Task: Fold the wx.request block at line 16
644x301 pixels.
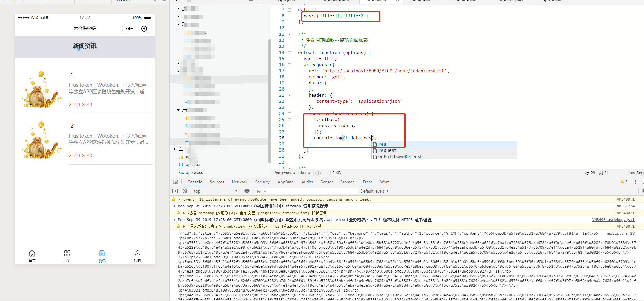Action: 289,65
